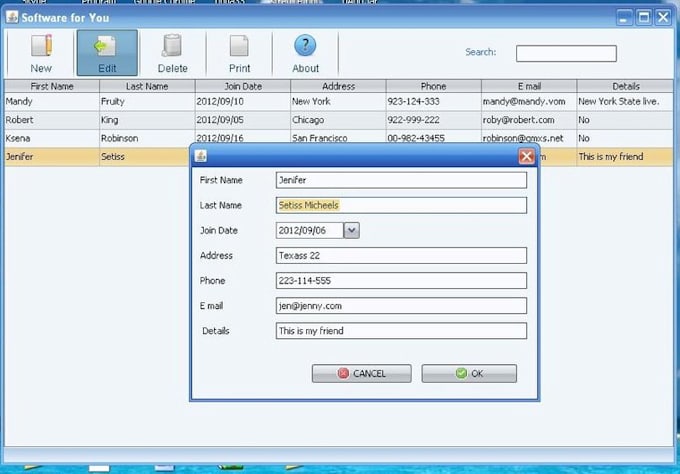
Task: Click the E mail field 'jen@jenny.com'
Action: 401,306
